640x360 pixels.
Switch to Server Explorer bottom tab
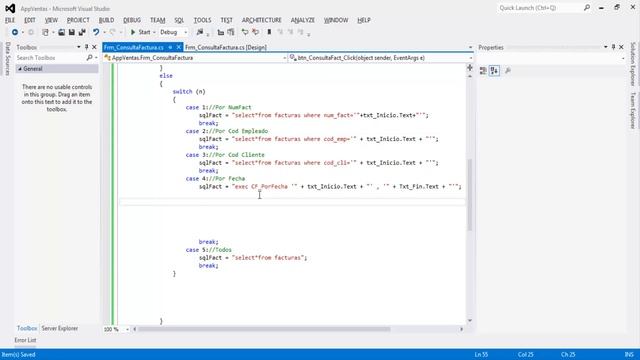(x=60, y=328)
